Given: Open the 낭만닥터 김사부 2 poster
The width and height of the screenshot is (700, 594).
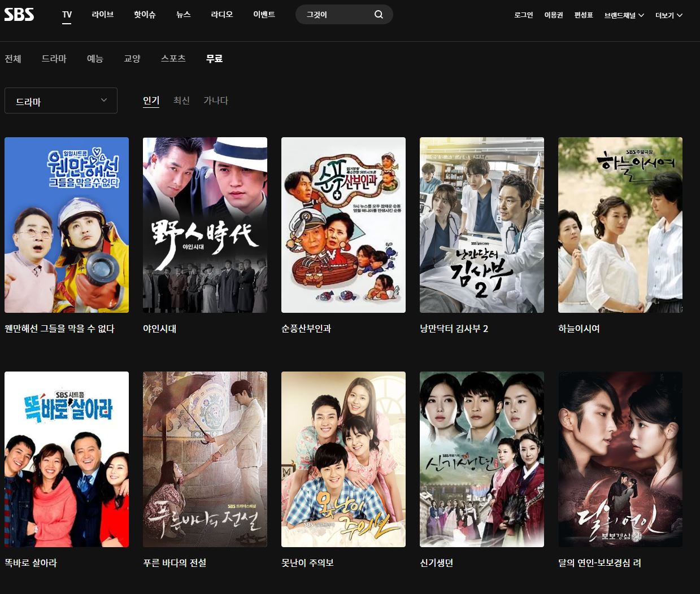Looking at the screenshot, I should coord(482,225).
